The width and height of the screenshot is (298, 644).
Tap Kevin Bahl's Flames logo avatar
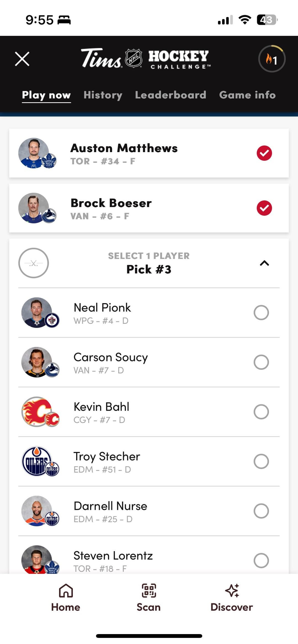tap(37, 412)
